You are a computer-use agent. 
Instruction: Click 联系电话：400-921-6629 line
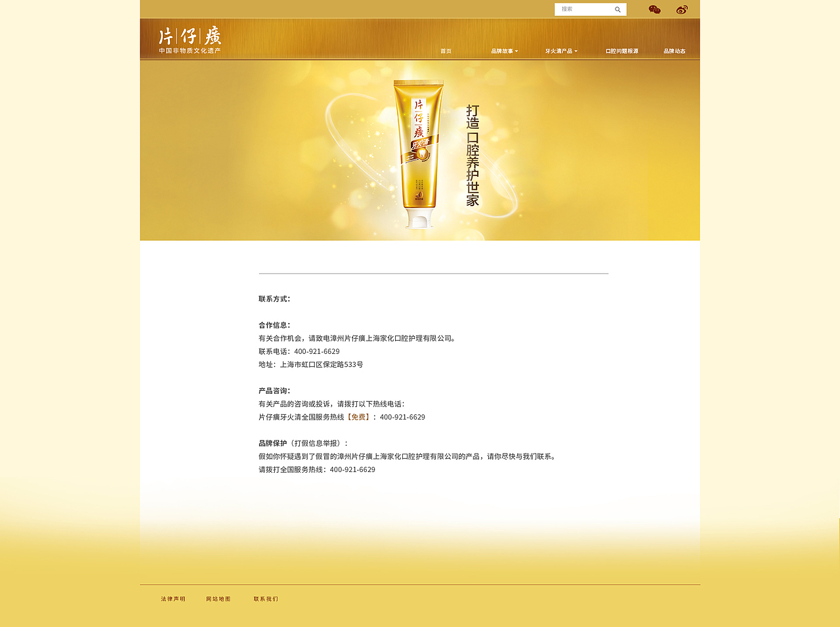tap(299, 351)
